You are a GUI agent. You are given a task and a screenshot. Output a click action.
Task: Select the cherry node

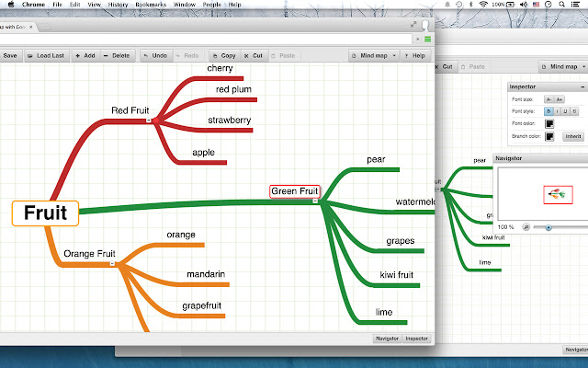coord(220,68)
